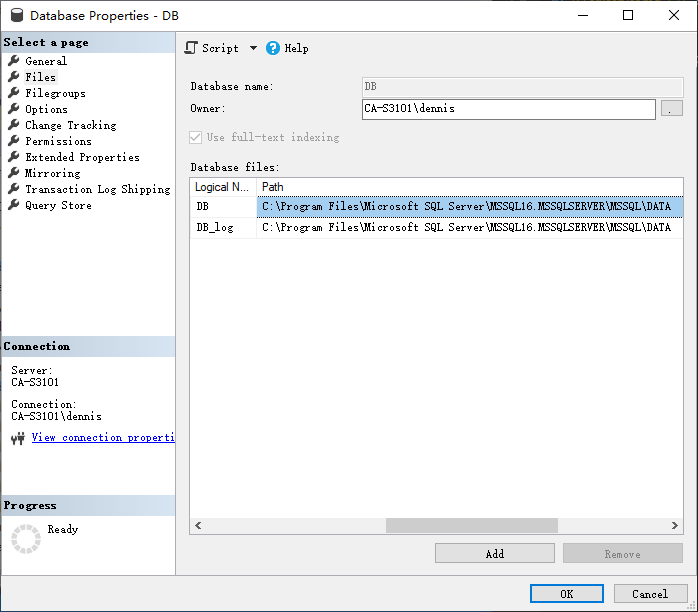Screen dimensions: 698x612
Task: Click the OK button
Action: 566,593
